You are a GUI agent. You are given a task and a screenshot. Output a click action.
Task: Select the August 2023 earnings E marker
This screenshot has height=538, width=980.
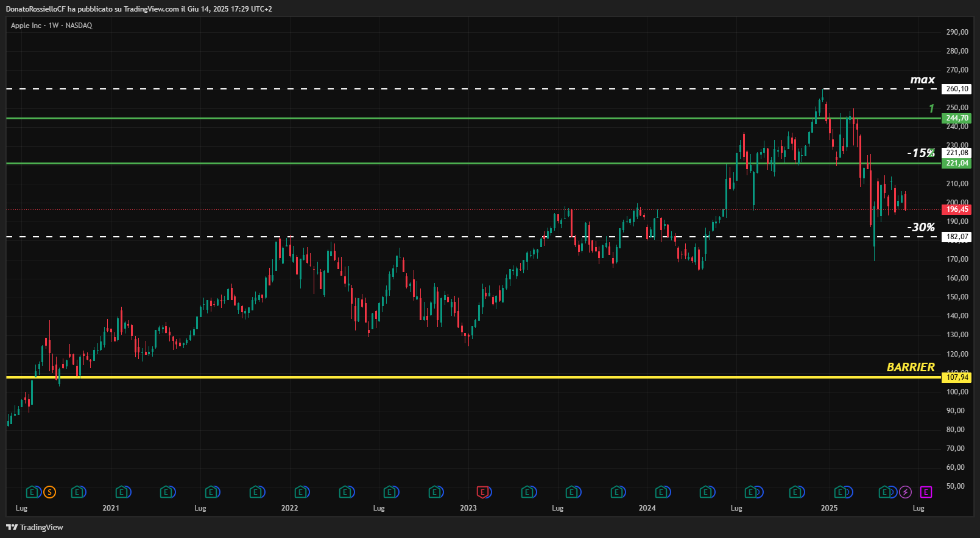572,492
